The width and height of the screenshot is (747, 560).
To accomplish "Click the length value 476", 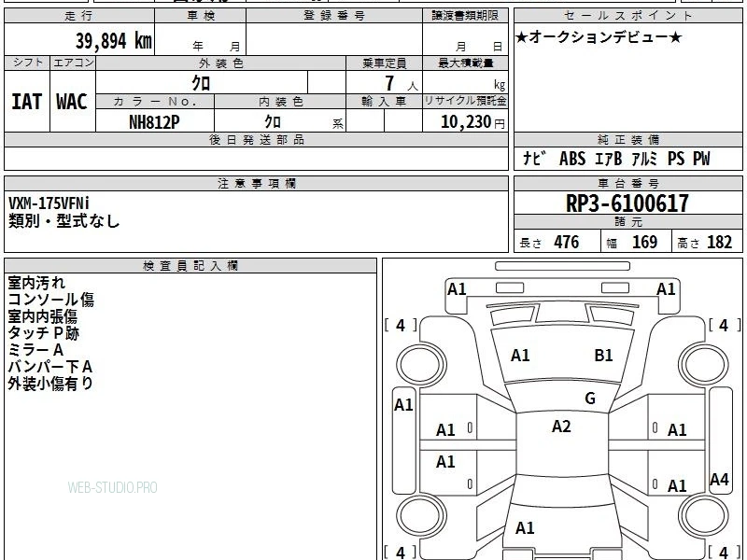I will (567, 242).
